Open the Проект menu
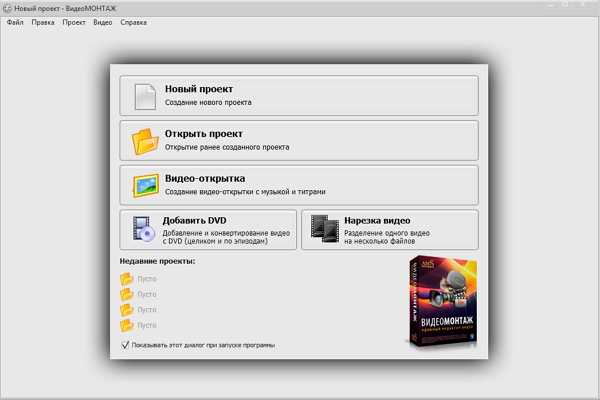 coord(74,22)
